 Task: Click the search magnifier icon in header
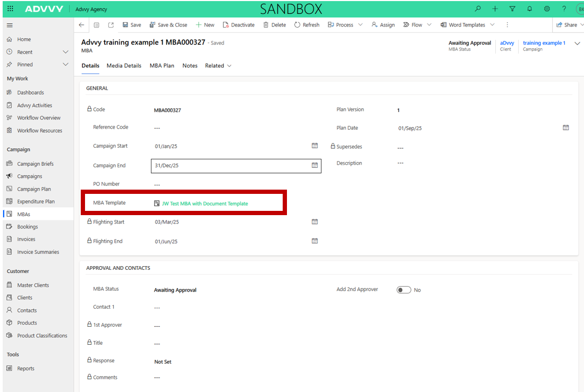click(x=478, y=8)
